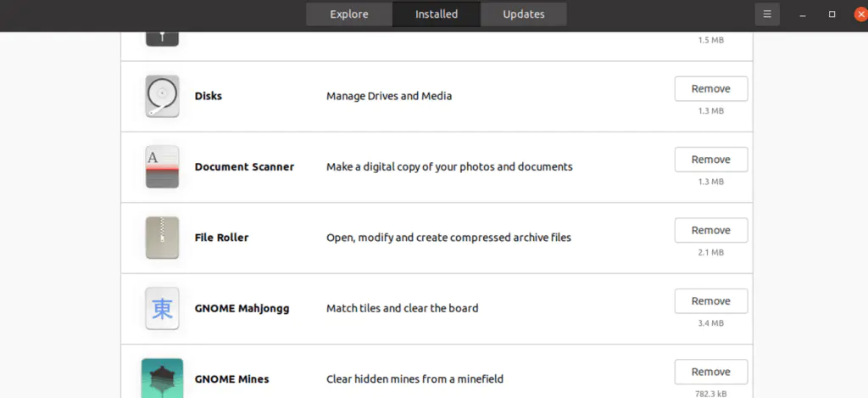Open the Updates tab
The image size is (868, 398).
(523, 14)
